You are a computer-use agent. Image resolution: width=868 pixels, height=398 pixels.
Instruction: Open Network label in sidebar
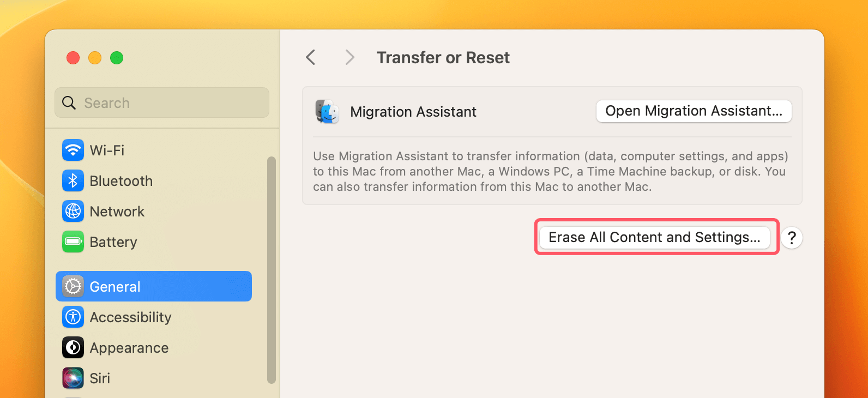(x=117, y=212)
